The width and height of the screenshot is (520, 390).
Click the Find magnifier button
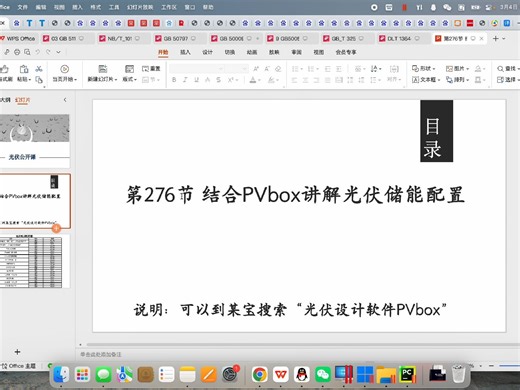(508, 69)
